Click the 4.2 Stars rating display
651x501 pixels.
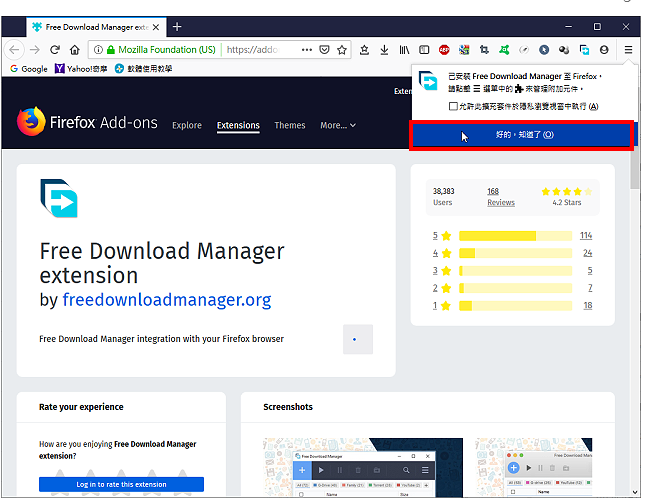(x=567, y=197)
